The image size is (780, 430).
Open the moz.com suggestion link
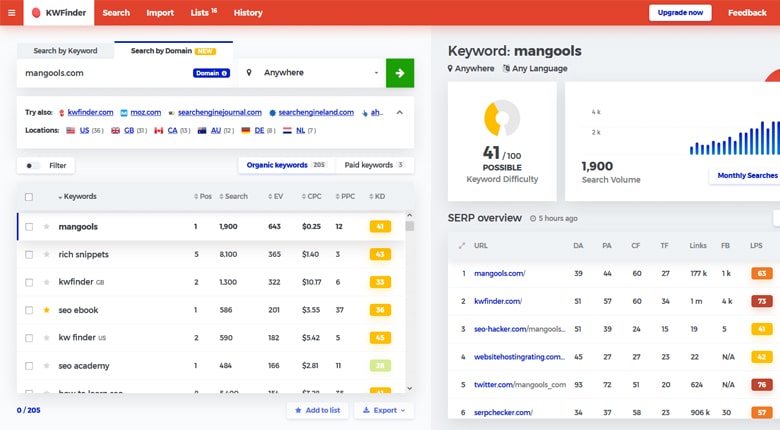[146, 112]
